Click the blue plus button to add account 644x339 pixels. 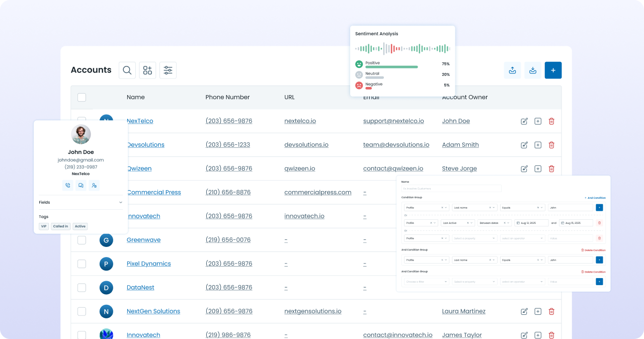[553, 70]
